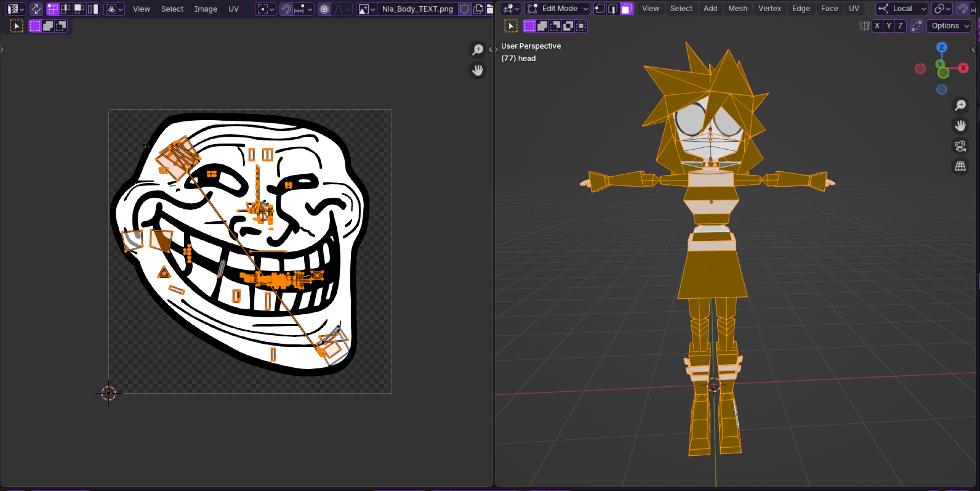Viewport: 980px width, 491px height.
Task: Toggle UV sync selection arrows icon
Action: tap(36, 9)
